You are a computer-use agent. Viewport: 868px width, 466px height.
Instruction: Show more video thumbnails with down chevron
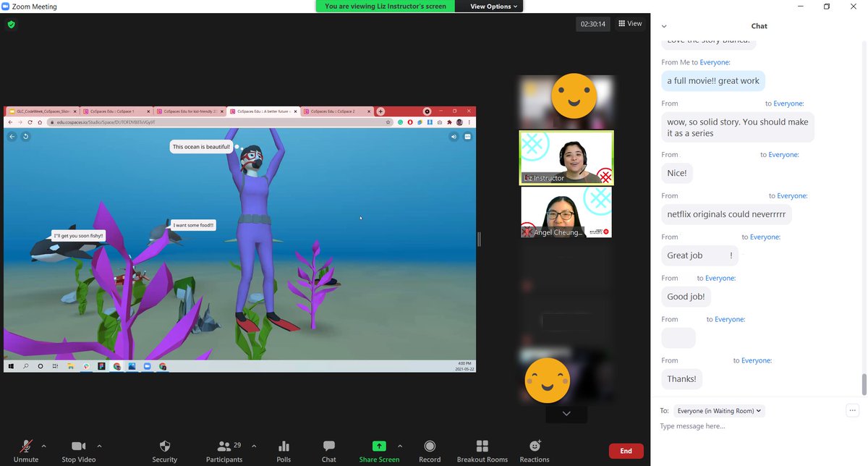(x=566, y=414)
